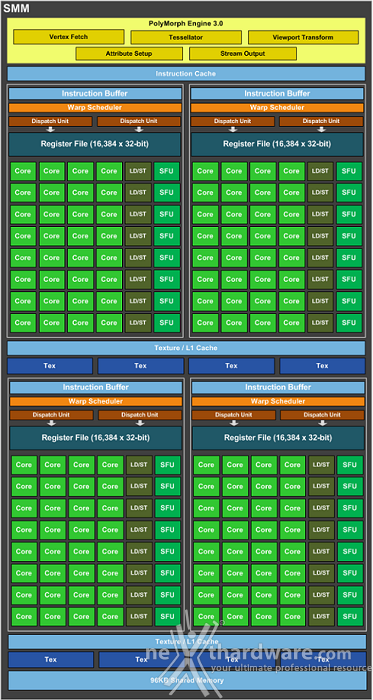Image resolution: width=373 pixels, height=700 pixels.
Task: Select Register File in the lower-left processing block
Action: point(96,438)
